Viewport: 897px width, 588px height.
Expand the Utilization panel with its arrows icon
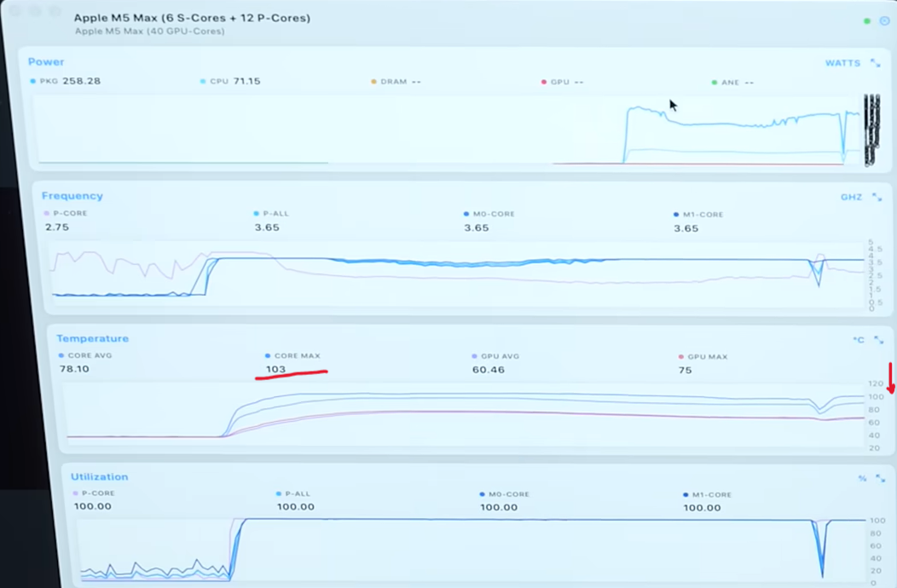click(881, 478)
